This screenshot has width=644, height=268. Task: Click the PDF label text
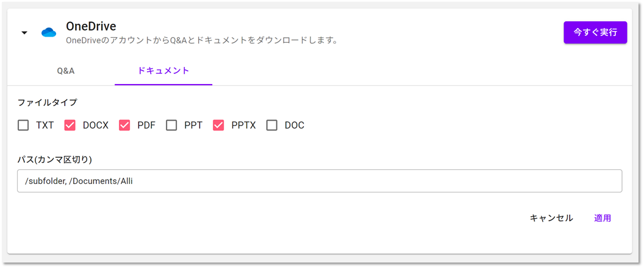coord(146,125)
